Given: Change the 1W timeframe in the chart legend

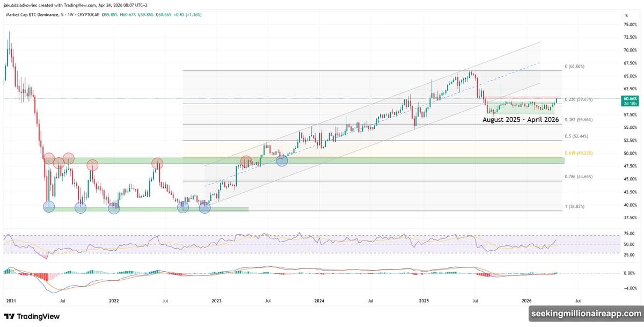Looking at the screenshot, I should [70, 16].
